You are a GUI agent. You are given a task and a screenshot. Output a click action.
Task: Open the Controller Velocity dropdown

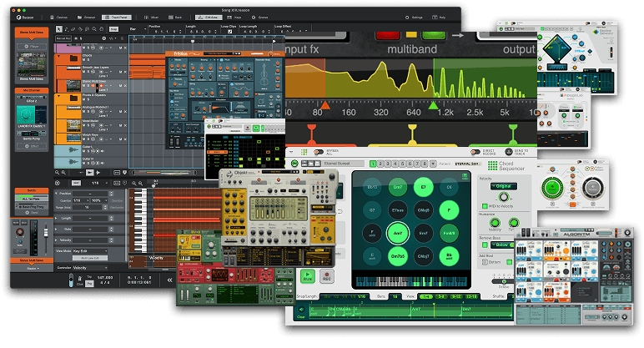click(x=90, y=268)
